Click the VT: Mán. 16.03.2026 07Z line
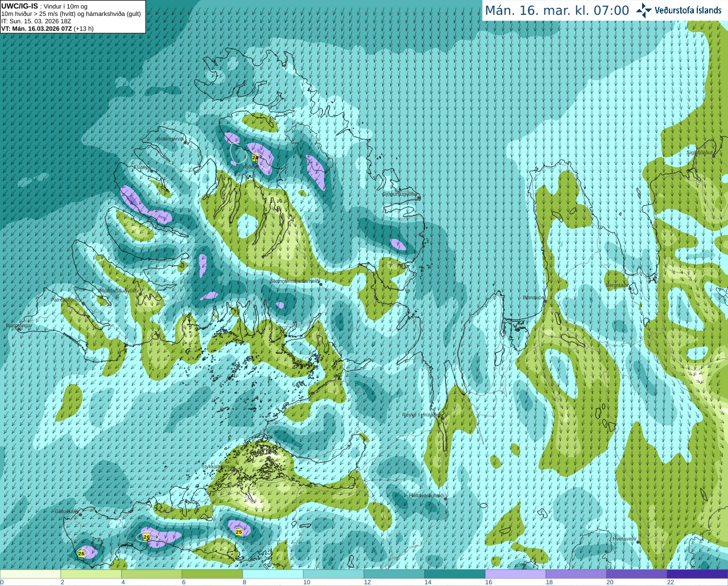 point(47,28)
